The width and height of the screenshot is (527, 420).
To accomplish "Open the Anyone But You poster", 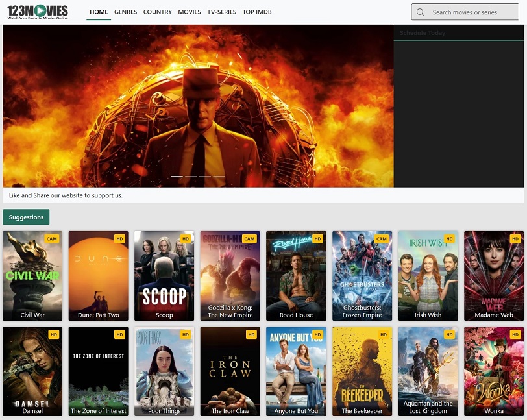I will (296, 371).
